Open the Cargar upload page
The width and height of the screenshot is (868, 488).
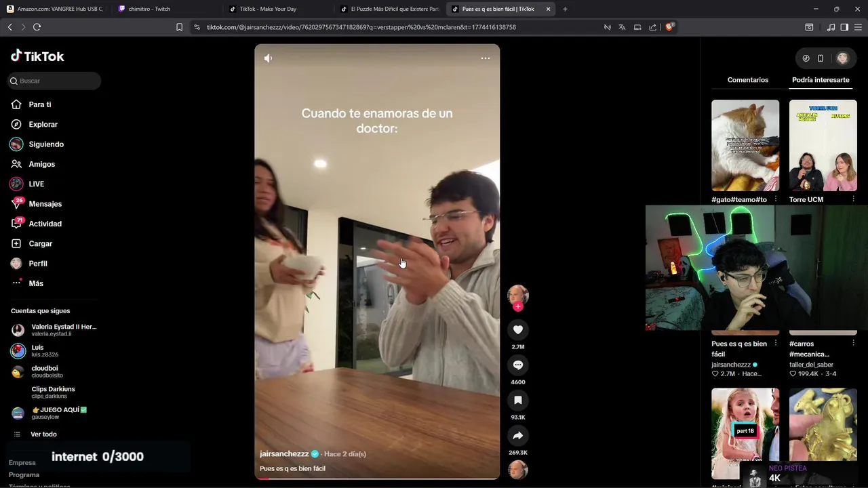click(32, 243)
